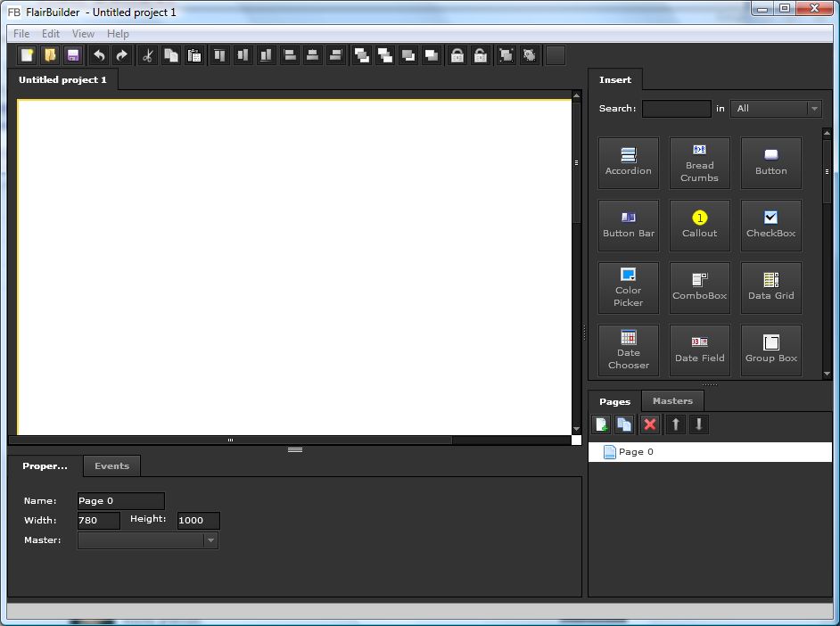Move the page up in list
Screen dimensions: 840x626
tap(676, 424)
